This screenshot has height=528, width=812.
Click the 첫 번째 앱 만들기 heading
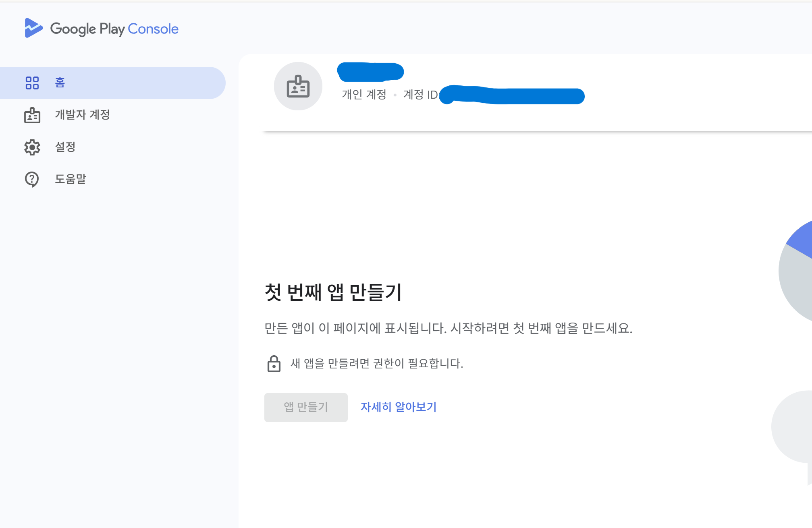pyautogui.click(x=333, y=292)
